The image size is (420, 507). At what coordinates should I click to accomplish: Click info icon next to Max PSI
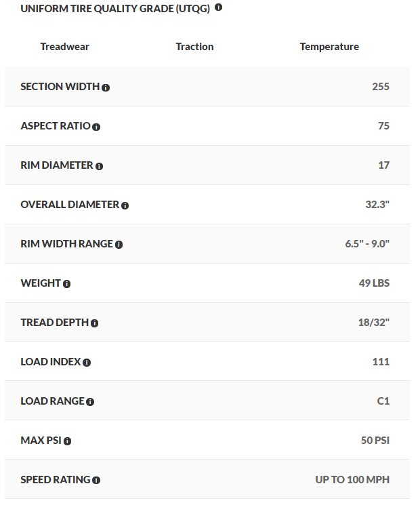(67, 441)
